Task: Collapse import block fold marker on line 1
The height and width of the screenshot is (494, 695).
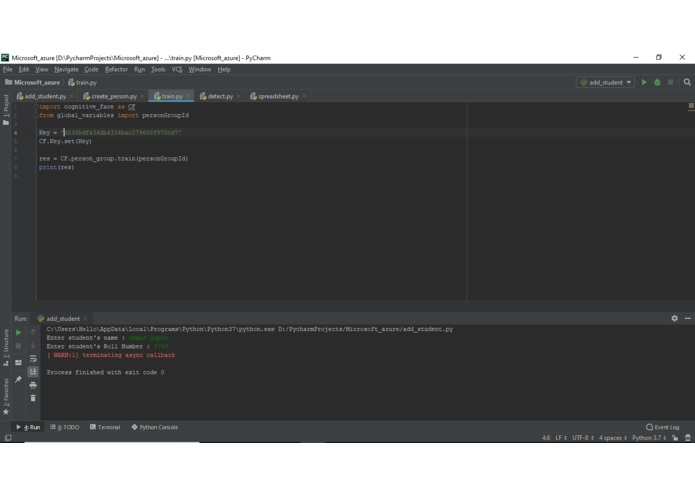Action: (36, 107)
